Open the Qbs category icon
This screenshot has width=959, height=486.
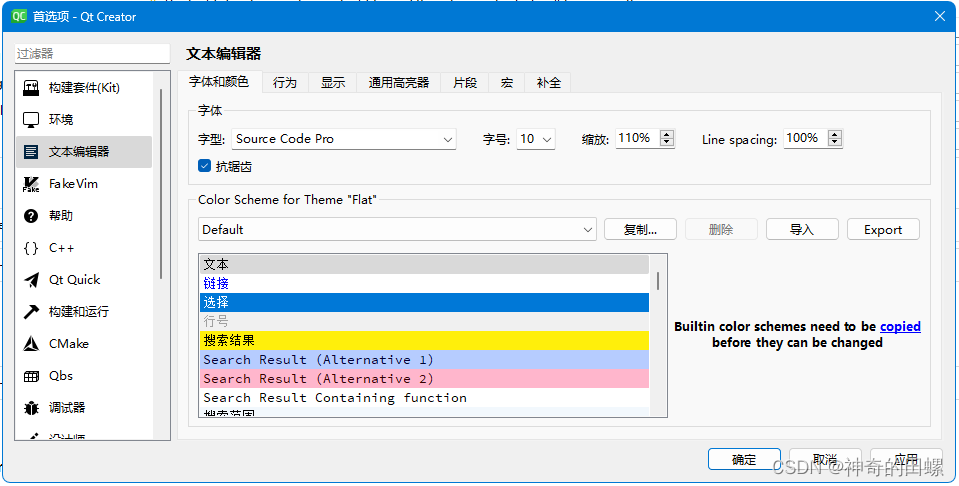(31, 376)
